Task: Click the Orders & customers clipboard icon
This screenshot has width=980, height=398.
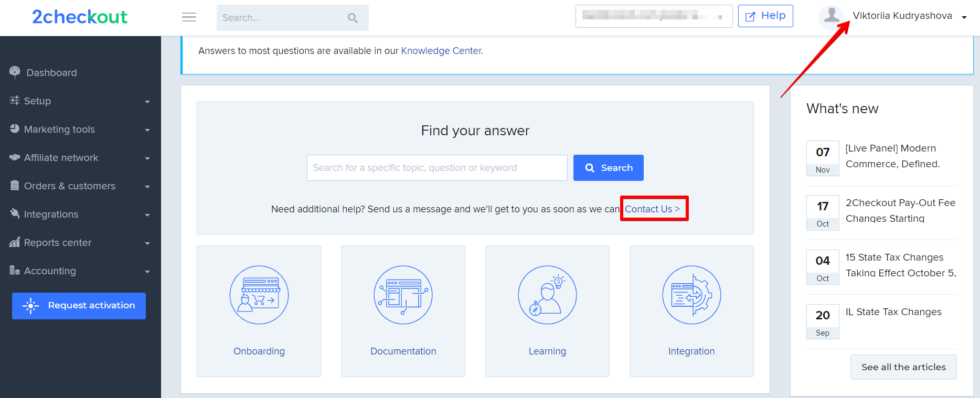Action: (15, 185)
